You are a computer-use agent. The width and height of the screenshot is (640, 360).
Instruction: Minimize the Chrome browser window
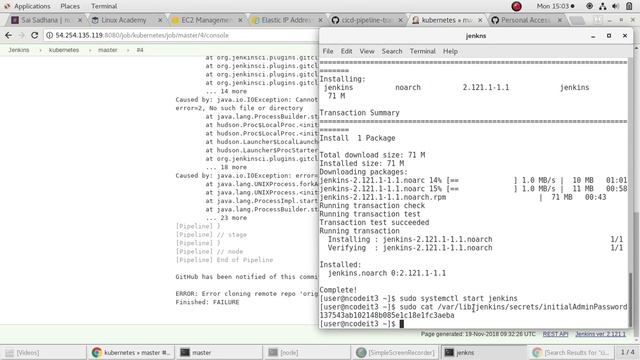(x=610, y=20)
